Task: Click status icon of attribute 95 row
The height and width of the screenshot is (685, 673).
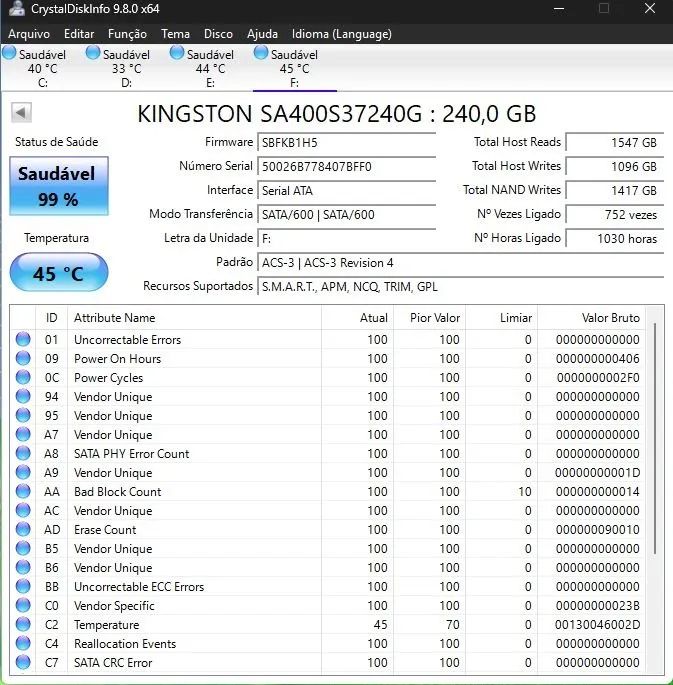Action: [x=23, y=415]
